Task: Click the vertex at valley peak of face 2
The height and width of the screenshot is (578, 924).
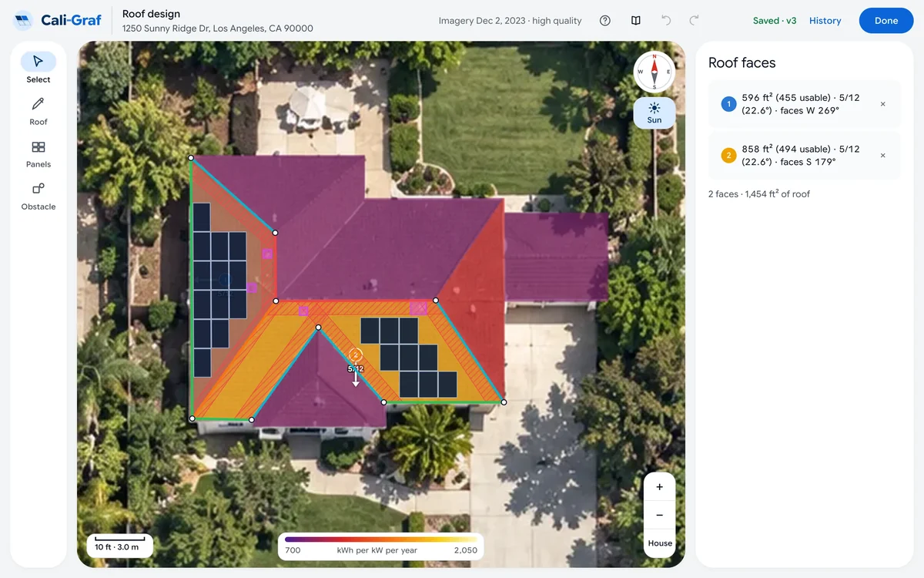Action: pos(318,328)
